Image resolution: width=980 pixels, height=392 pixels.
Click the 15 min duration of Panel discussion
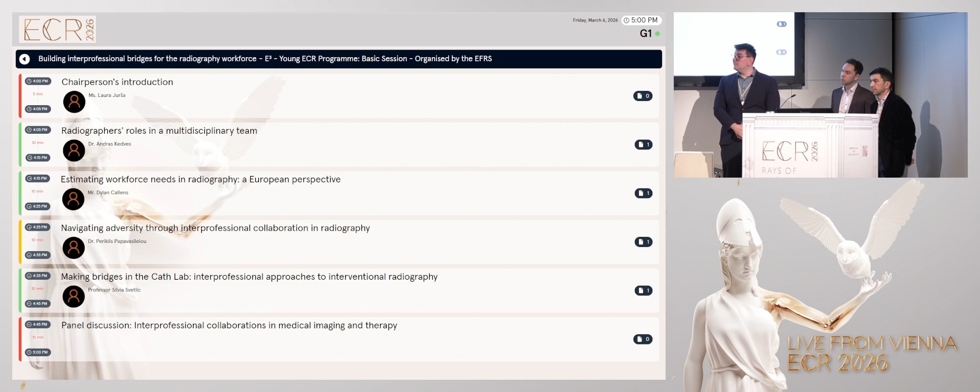[x=38, y=337]
